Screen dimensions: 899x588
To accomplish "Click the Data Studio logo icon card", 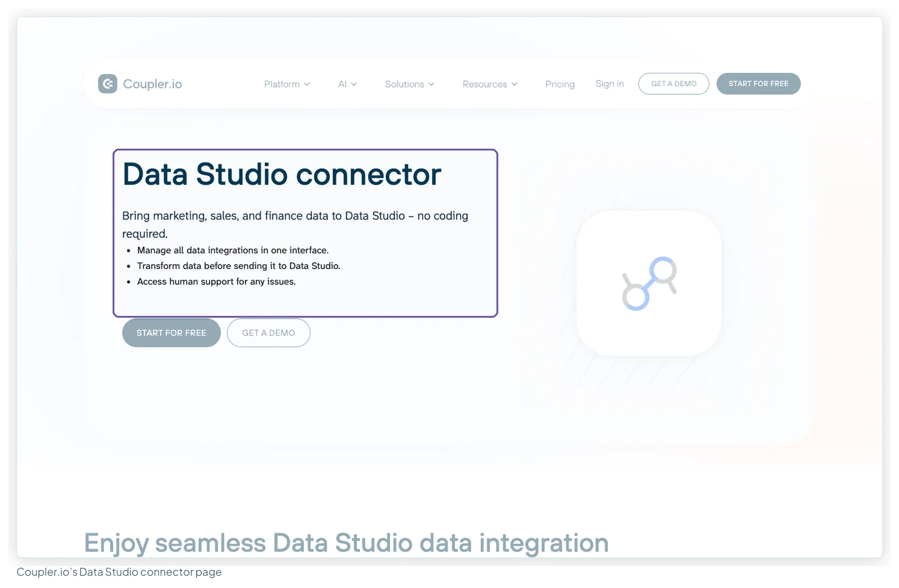I will tap(649, 283).
